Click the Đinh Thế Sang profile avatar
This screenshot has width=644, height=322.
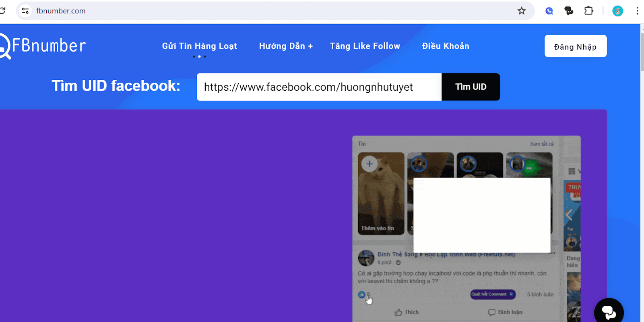click(x=366, y=258)
